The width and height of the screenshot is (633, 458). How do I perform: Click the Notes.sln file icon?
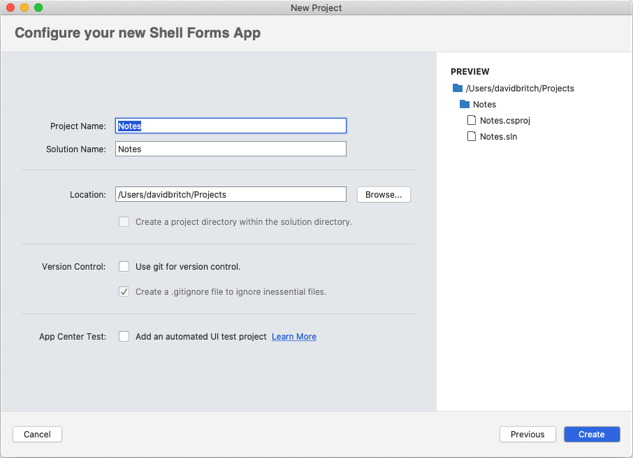[x=471, y=136]
